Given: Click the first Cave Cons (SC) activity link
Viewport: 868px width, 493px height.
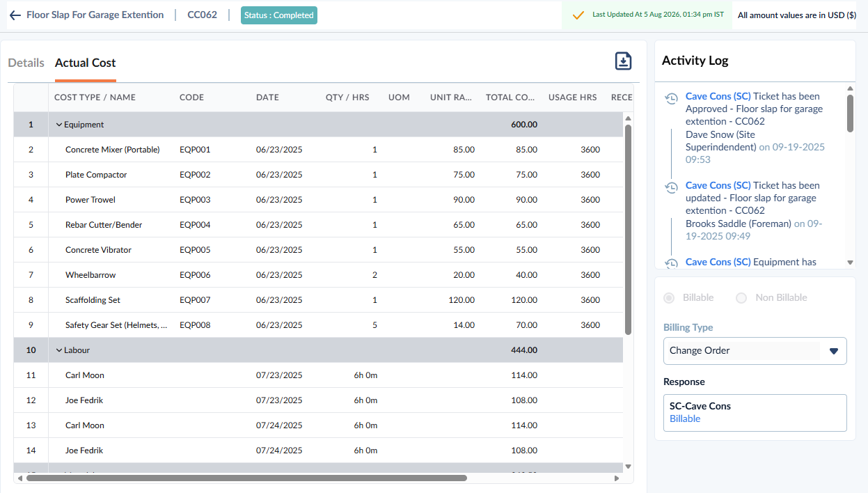Looking at the screenshot, I should pyautogui.click(x=718, y=96).
